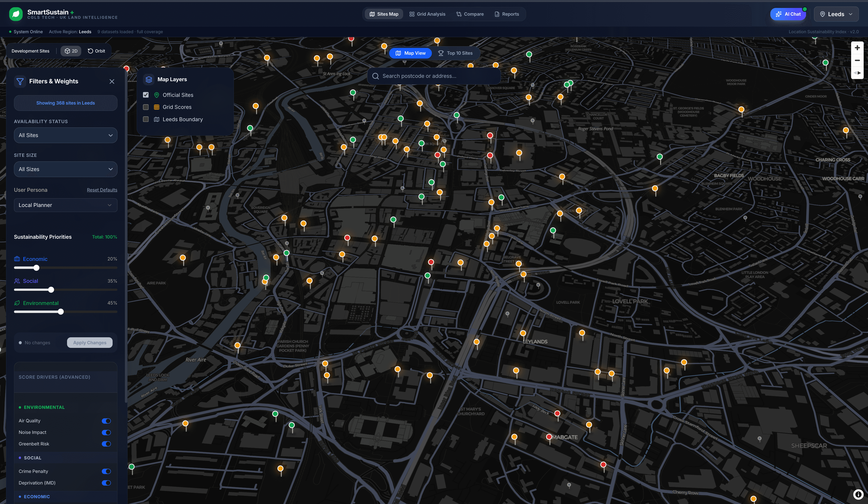
Task: Open the Leeds region selector
Action: 836,14
